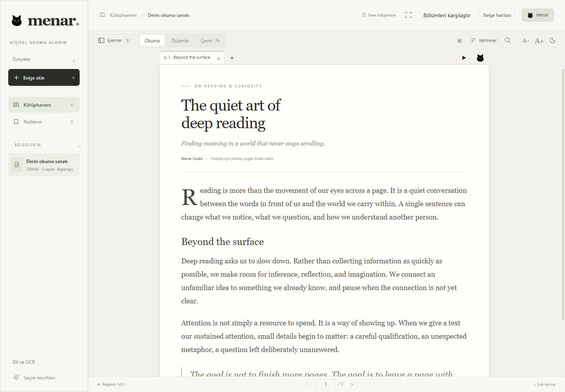Viewport: 565px width, 392px height.
Task: Add a new reading tab with plus icon
Action: point(232,58)
